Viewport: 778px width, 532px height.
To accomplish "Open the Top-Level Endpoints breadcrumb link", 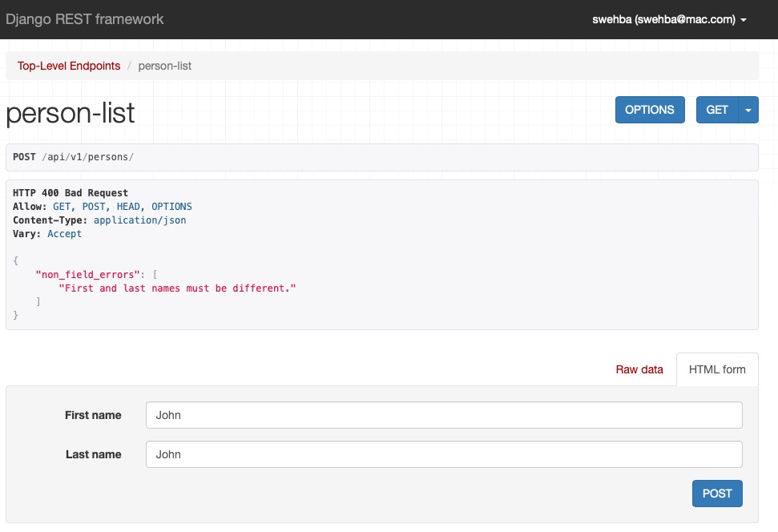I will pyautogui.click(x=68, y=66).
